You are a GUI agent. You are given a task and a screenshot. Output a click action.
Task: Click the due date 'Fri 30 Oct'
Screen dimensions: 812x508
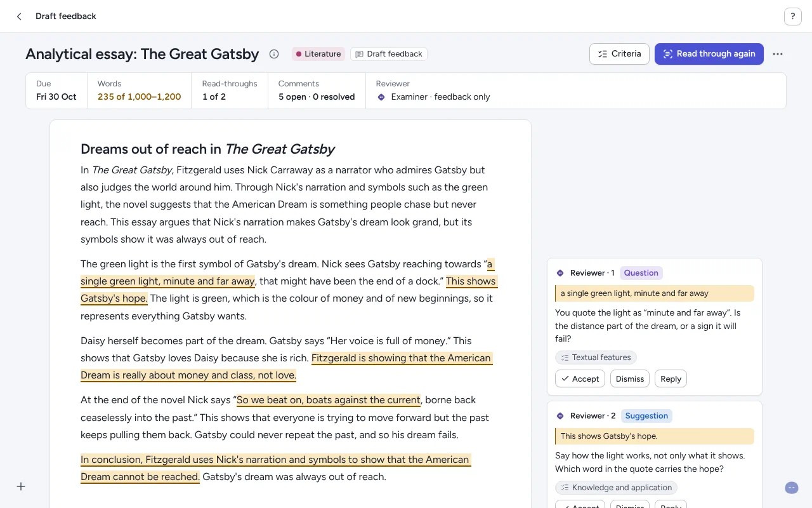pos(56,97)
